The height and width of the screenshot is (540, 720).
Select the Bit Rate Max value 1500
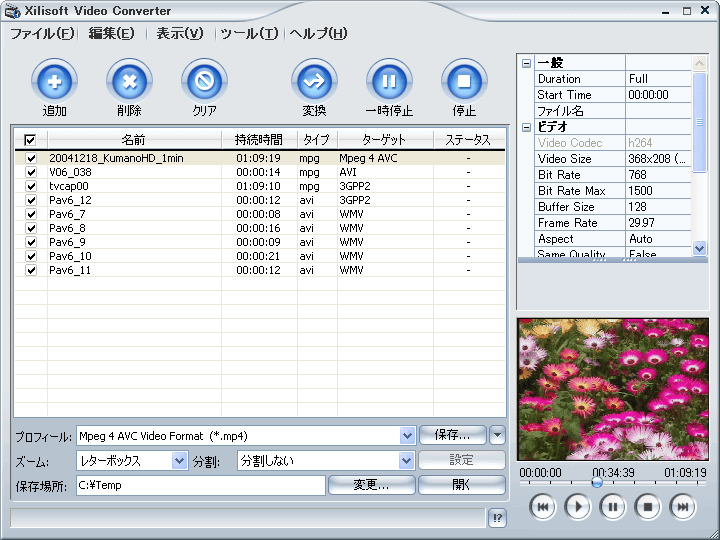pyautogui.click(x=658, y=191)
